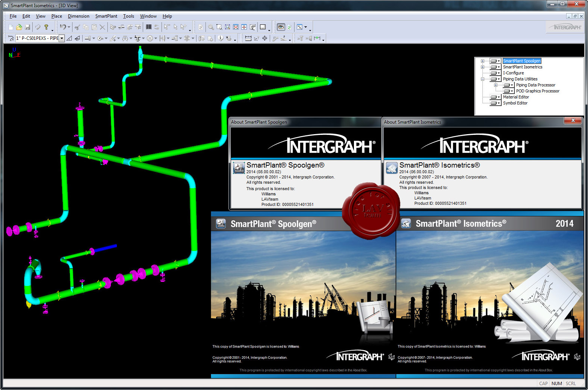Click the slope triangle icon after spec dropdown
The height and width of the screenshot is (390, 588).
69,38
